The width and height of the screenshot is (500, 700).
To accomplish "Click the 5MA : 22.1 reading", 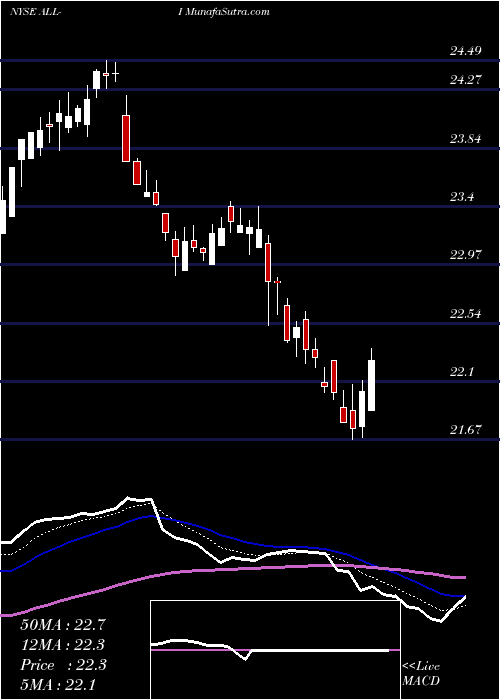I will pyautogui.click(x=58, y=684).
